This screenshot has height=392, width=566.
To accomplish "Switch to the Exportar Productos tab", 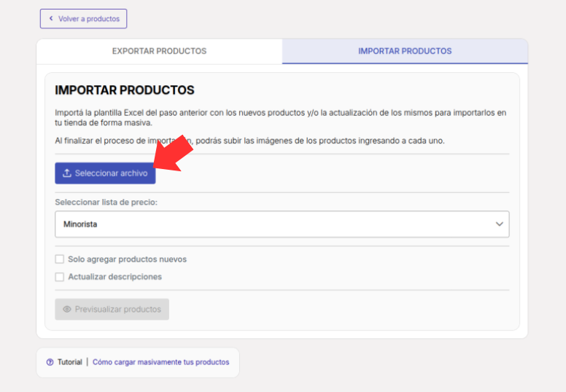I will point(159,51).
